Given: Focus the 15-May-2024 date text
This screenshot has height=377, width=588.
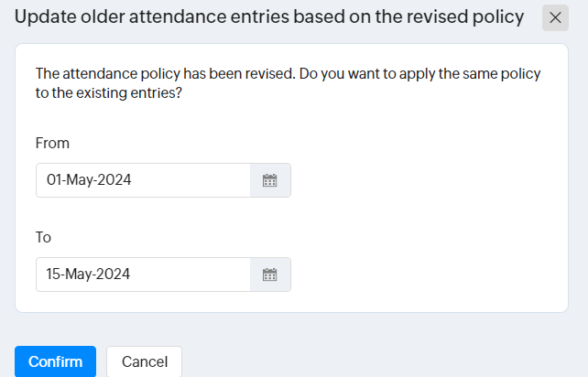Looking at the screenshot, I should 89,275.
